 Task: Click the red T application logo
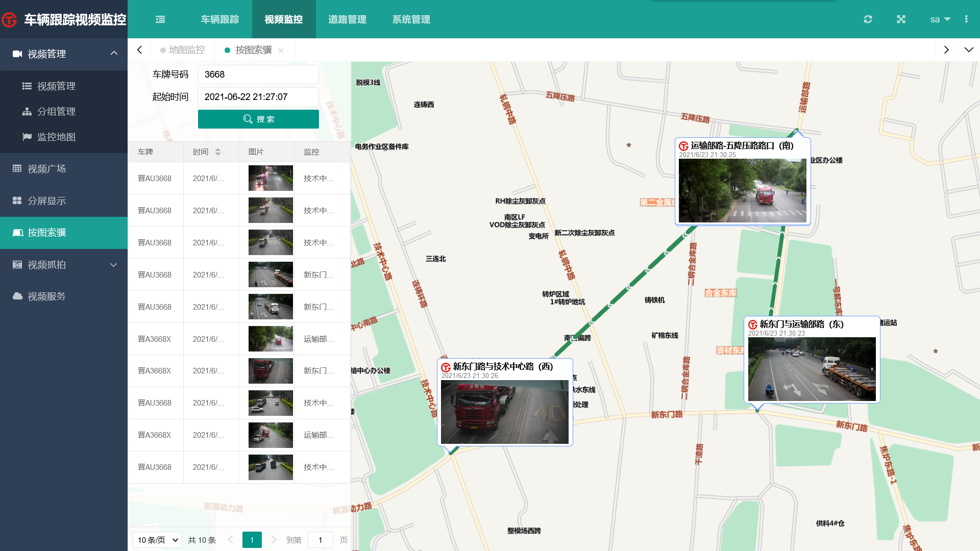pos(9,19)
